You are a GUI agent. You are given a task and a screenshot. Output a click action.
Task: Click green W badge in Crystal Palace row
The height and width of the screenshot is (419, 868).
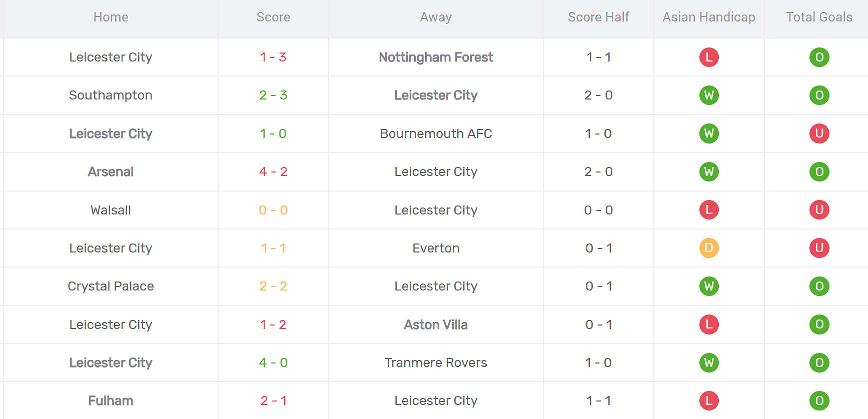click(708, 286)
